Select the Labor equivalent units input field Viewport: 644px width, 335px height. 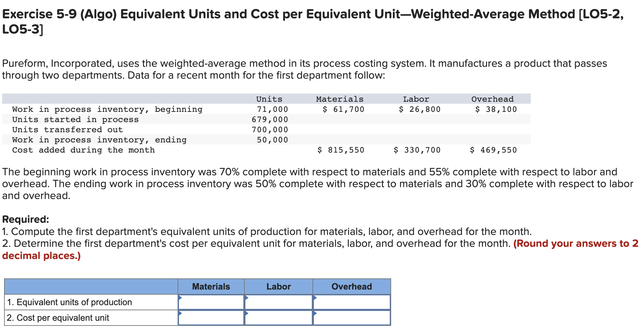(278, 302)
